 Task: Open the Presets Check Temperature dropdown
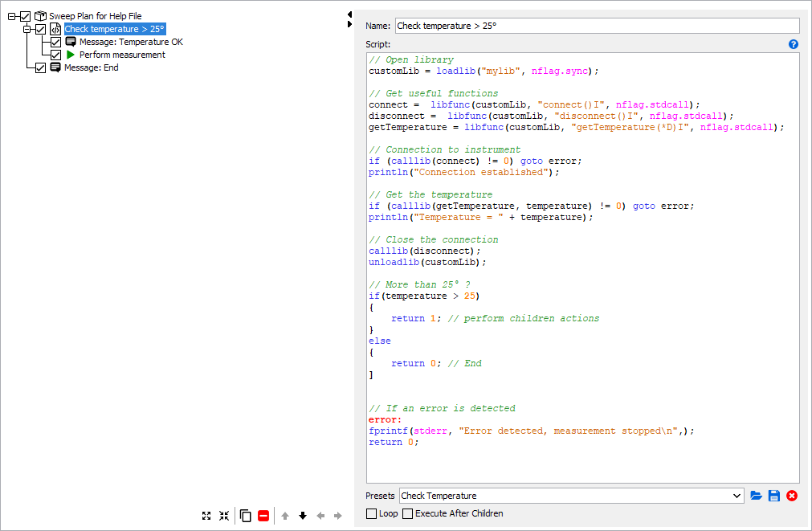tap(572, 496)
